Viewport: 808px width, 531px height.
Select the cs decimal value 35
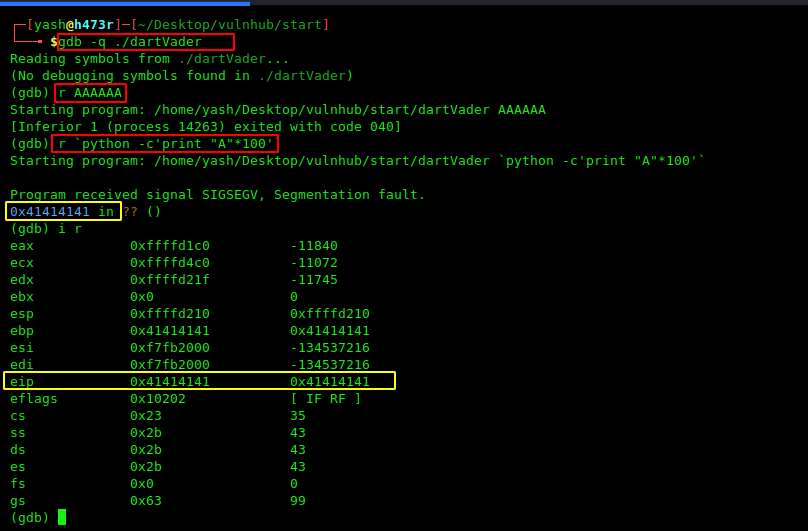(298, 416)
